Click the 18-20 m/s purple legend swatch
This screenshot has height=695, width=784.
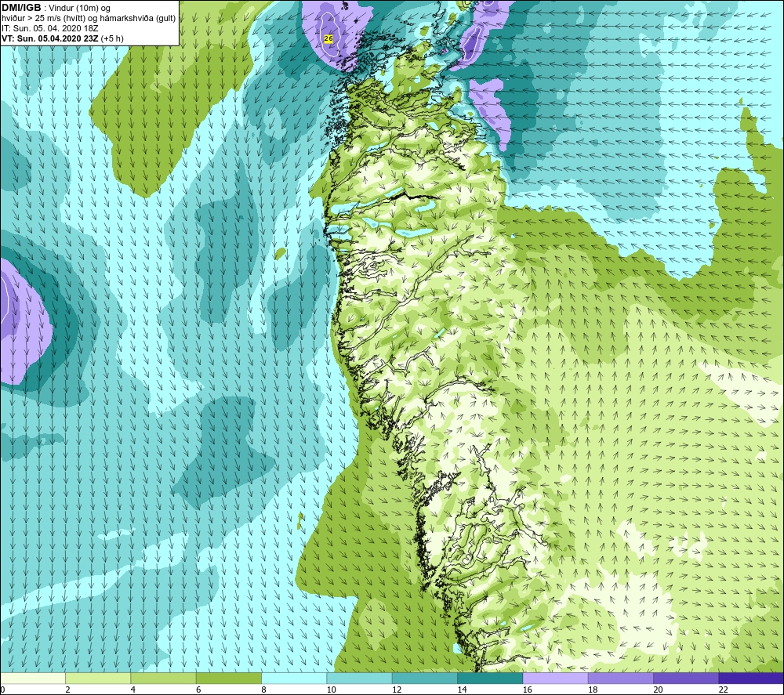[x=621, y=678]
